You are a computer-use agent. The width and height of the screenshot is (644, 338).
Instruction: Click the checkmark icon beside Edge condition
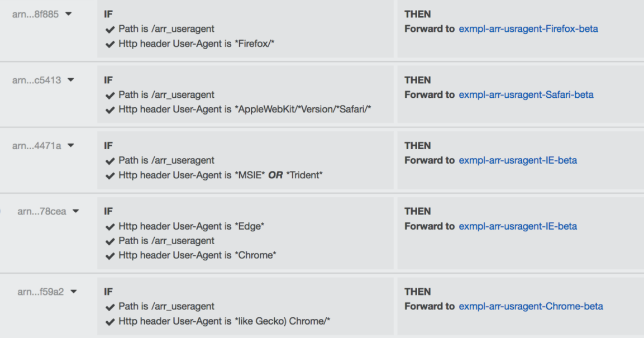click(110, 226)
